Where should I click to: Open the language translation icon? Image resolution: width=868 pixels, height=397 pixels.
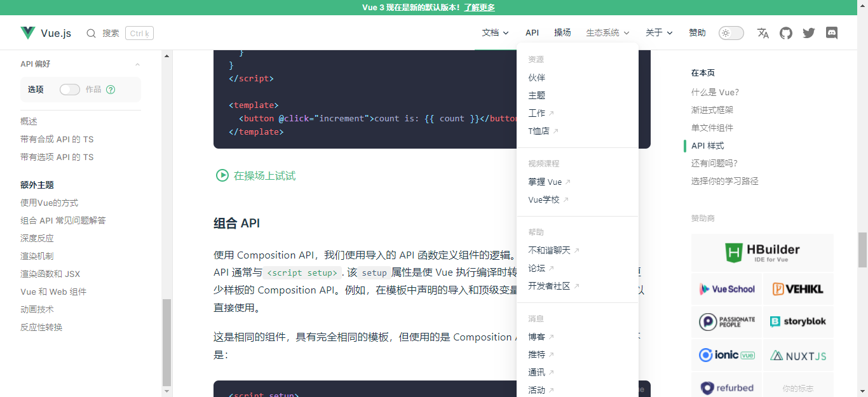point(763,33)
